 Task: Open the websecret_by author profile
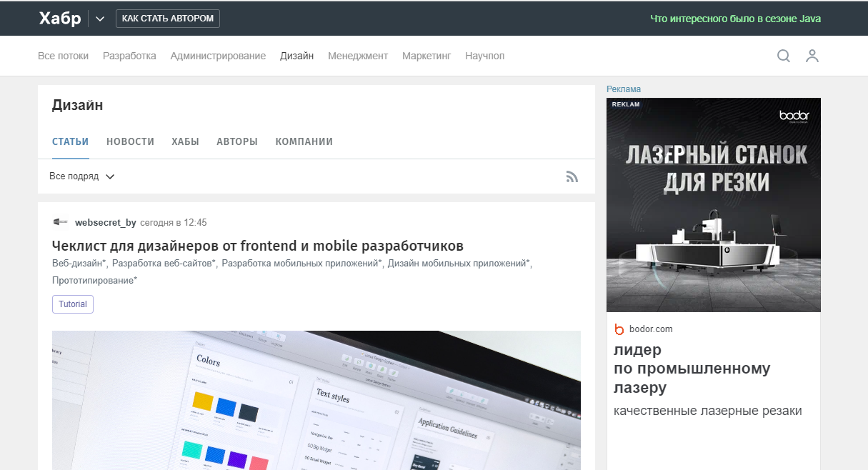[x=106, y=222]
